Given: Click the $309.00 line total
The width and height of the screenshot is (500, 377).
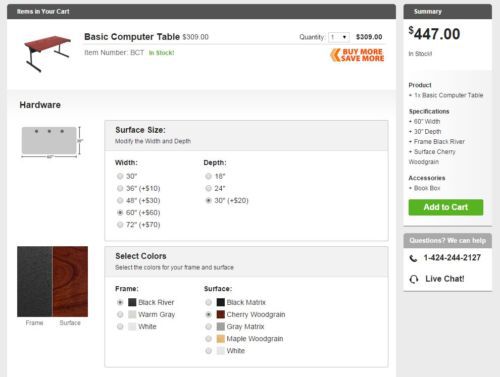Looking at the screenshot, I should tap(369, 37).
